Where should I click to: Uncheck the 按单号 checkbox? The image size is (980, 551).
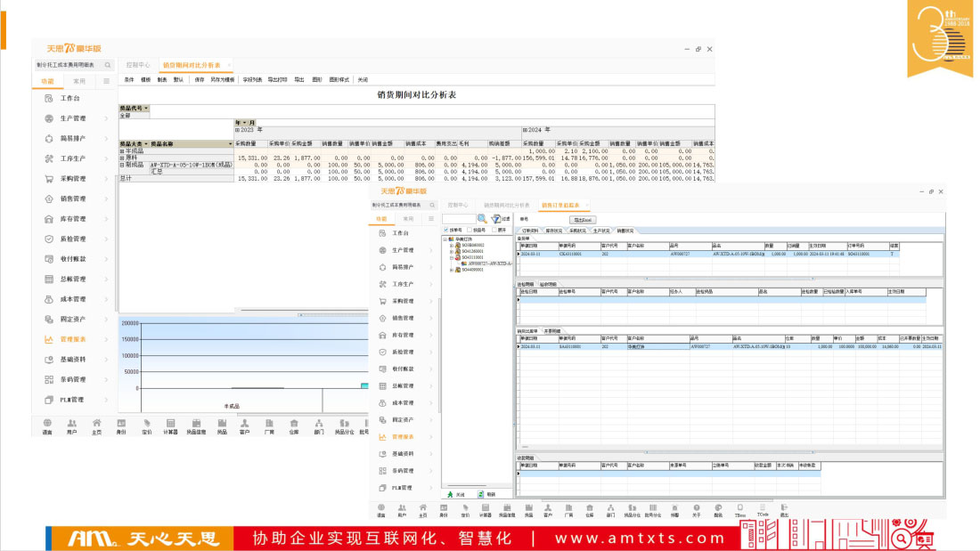[447, 230]
